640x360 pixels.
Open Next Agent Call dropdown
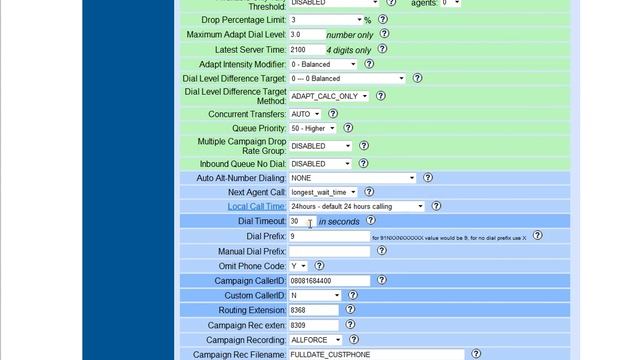pos(323,192)
